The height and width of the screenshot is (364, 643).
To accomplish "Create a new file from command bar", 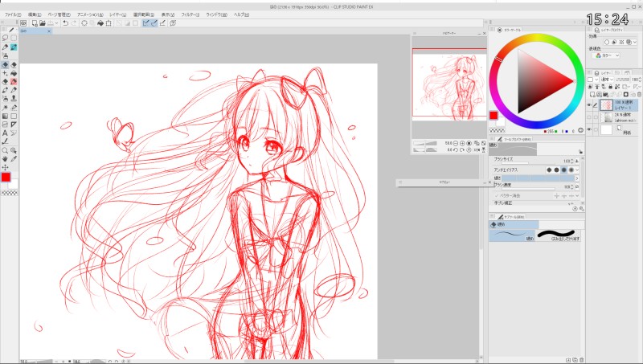I will coord(35,23).
